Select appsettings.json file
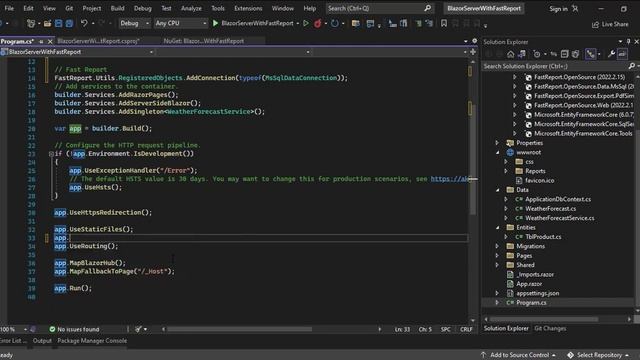The image size is (640, 360). [x=538, y=293]
